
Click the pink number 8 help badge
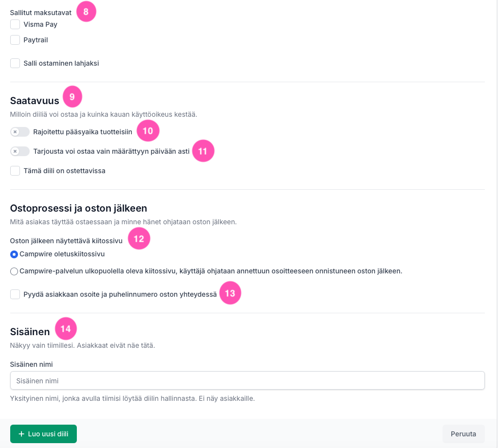coord(86,12)
